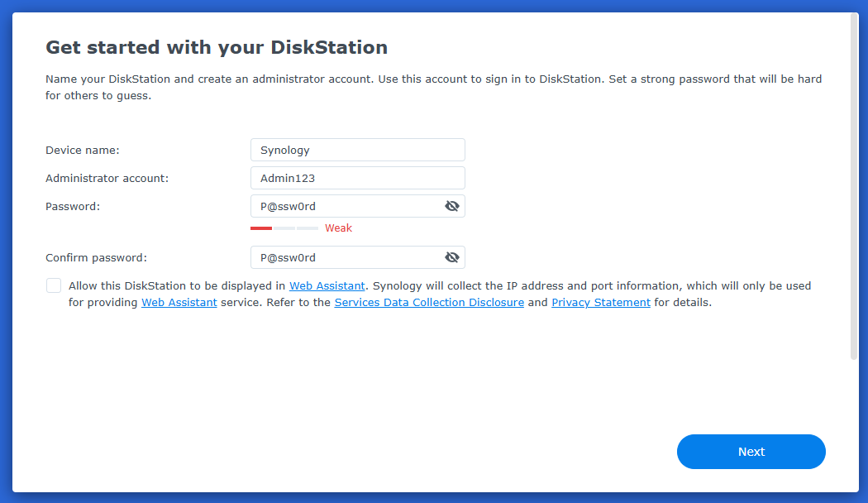Open the Privacy Statement link
Screen dimensions: 868x503
click(x=601, y=303)
